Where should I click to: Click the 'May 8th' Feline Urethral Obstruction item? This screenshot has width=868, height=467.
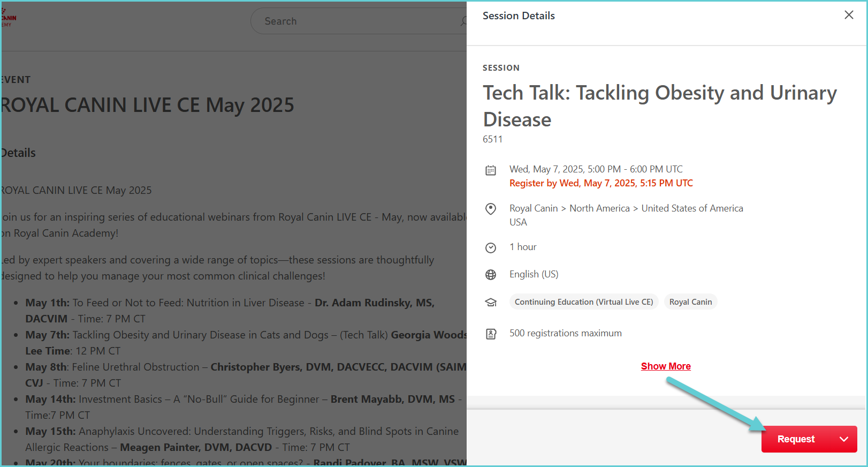coord(246,375)
